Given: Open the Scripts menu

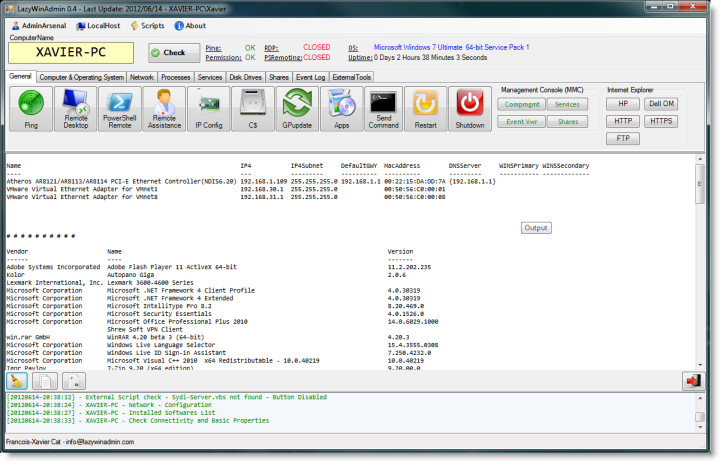Looking at the screenshot, I should pos(147,26).
